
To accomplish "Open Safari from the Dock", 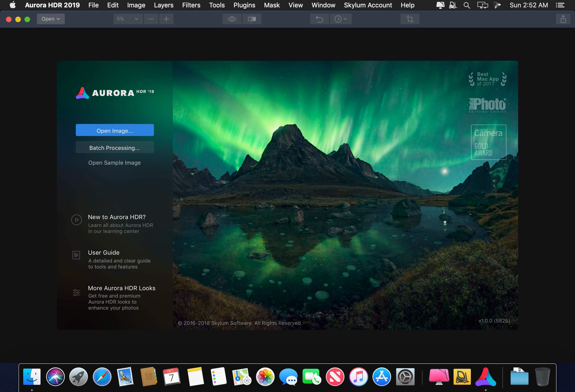I will click(x=102, y=377).
